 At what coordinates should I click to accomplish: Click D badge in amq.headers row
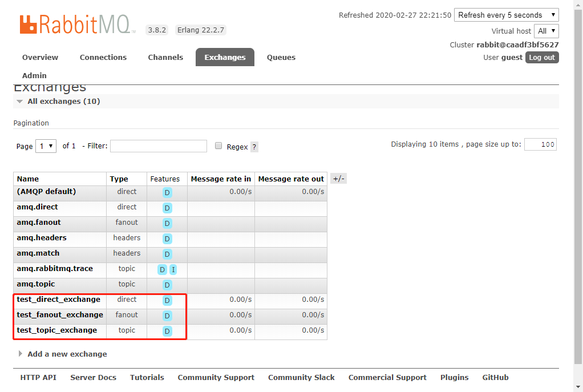click(167, 239)
